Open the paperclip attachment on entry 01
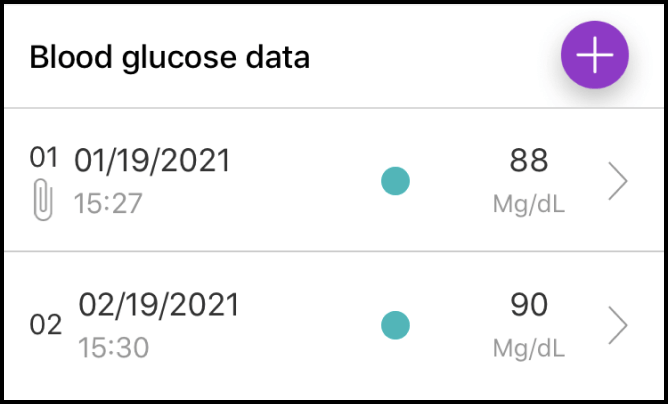668x404 pixels. (43, 200)
